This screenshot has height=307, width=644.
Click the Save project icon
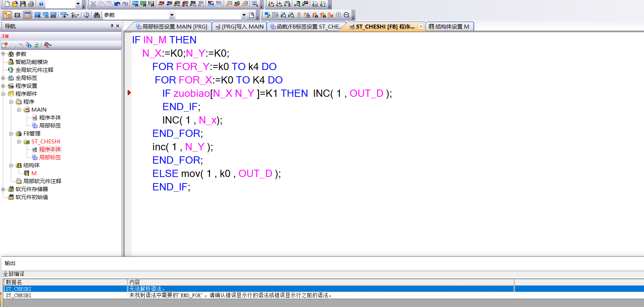pyautogui.click(x=23, y=4)
